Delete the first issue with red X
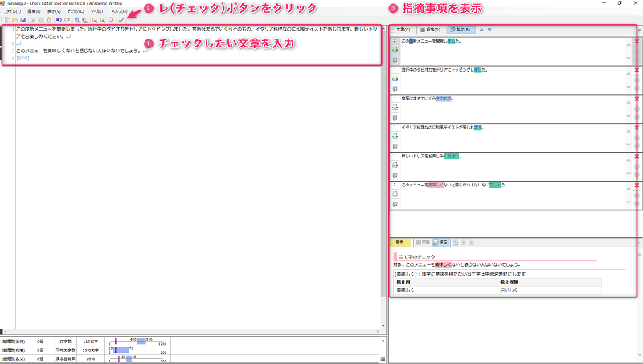Viewport: 643px width, 364px height. (637, 40)
